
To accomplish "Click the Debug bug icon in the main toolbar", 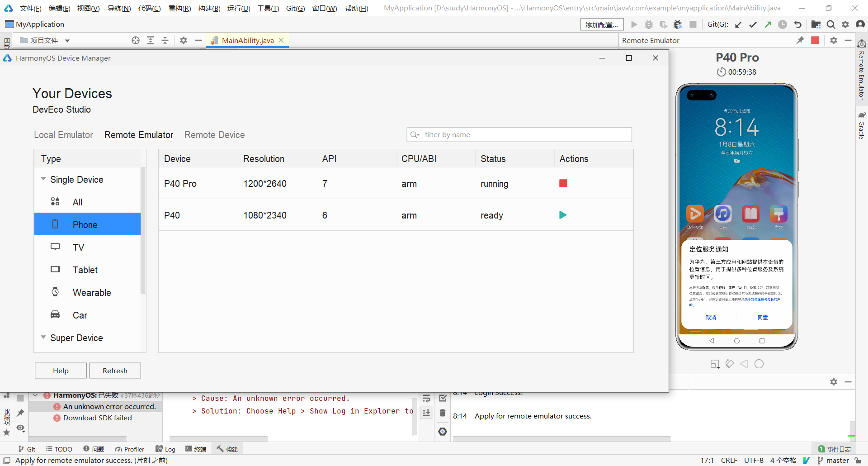I will pos(649,24).
